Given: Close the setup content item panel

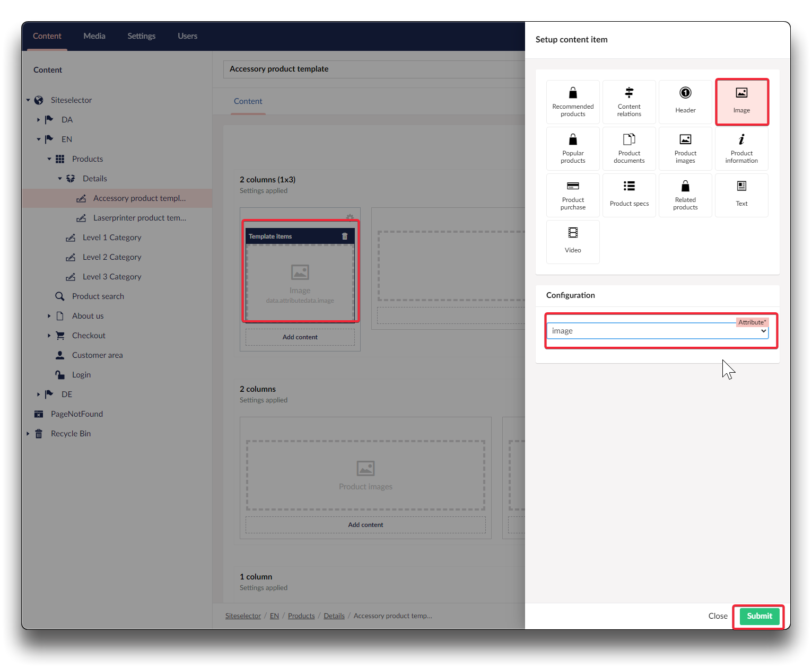Looking at the screenshot, I should coord(718,616).
